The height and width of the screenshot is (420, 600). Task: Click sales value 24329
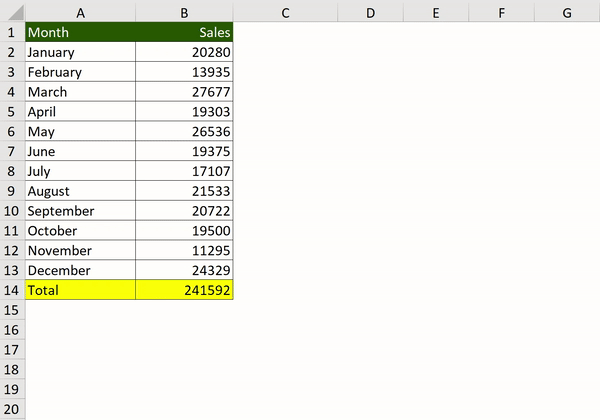click(184, 270)
